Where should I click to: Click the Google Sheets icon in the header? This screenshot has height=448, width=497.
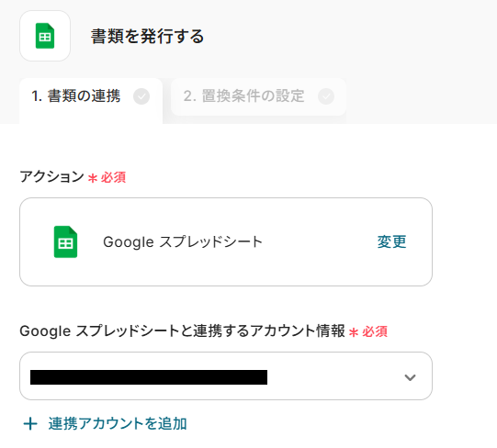pos(45,36)
